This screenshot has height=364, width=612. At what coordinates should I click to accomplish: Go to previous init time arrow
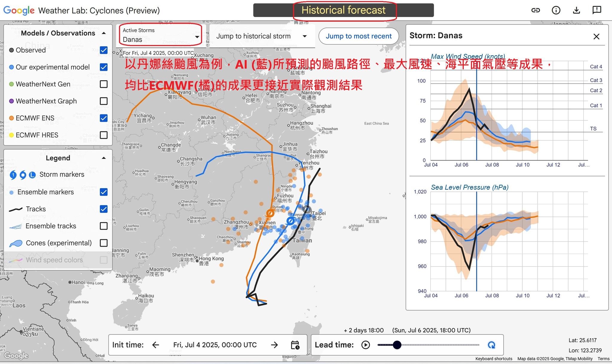pyautogui.click(x=155, y=345)
